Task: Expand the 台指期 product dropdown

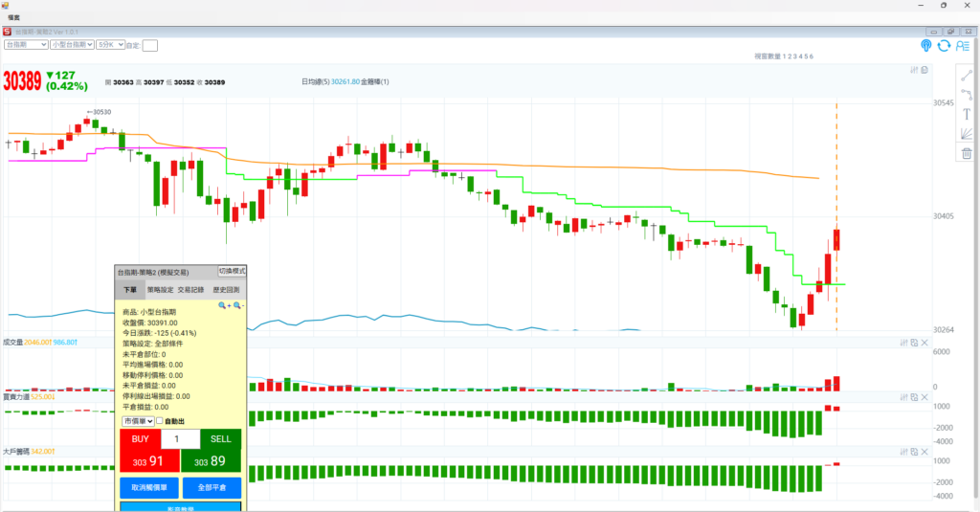Action: click(26, 44)
